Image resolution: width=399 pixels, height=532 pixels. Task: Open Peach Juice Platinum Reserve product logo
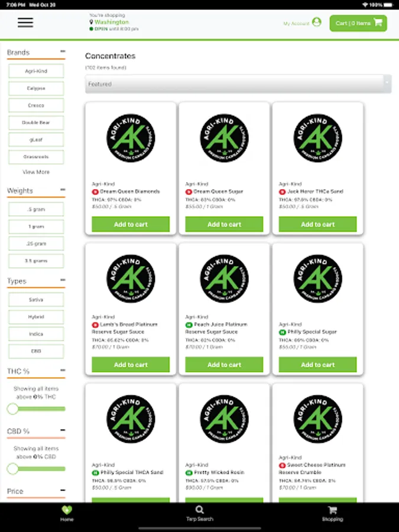coord(224,278)
